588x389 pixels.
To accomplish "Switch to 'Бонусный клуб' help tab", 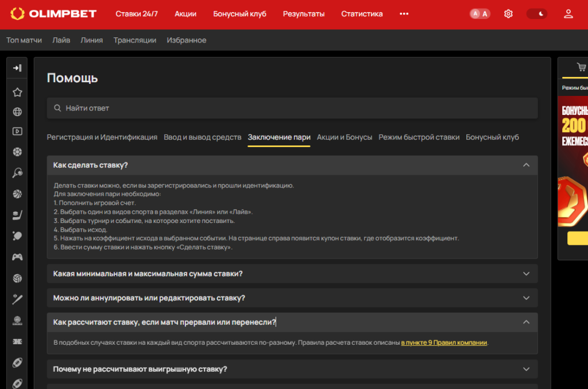I will pyautogui.click(x=492, y=137).
